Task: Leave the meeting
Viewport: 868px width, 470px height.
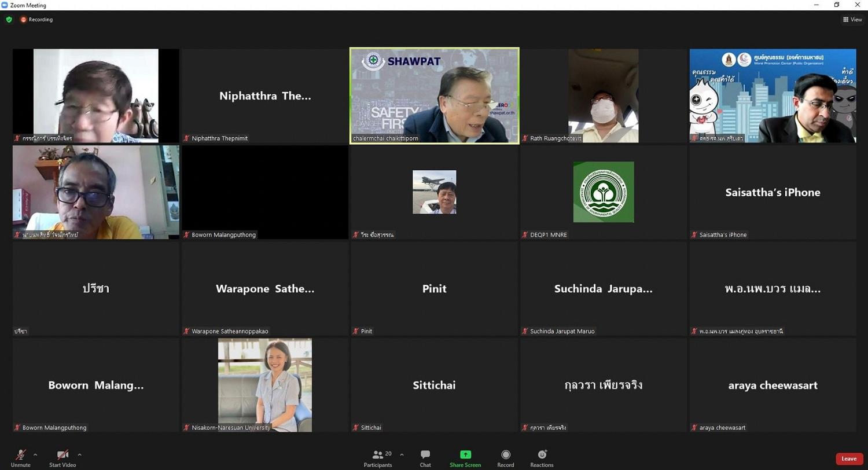Action: [x=849, y=458]
